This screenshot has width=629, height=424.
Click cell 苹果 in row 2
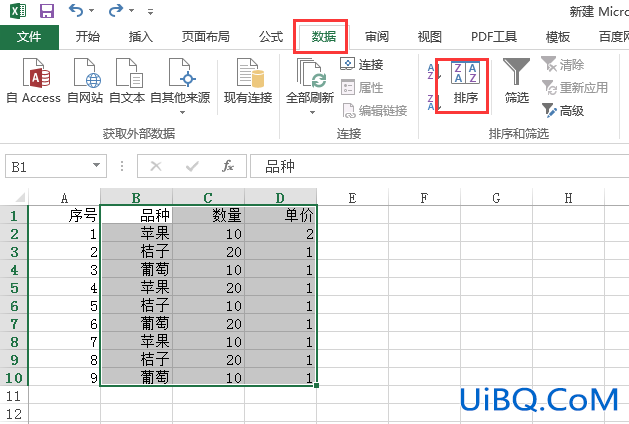point(136,233)
